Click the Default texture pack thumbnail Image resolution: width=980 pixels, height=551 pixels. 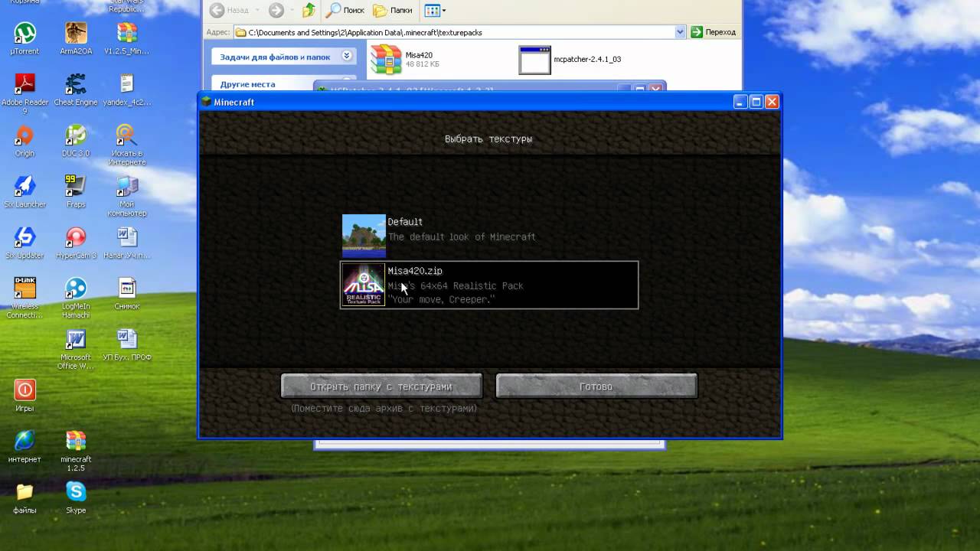pyautogui.click(x=364, y=236)
